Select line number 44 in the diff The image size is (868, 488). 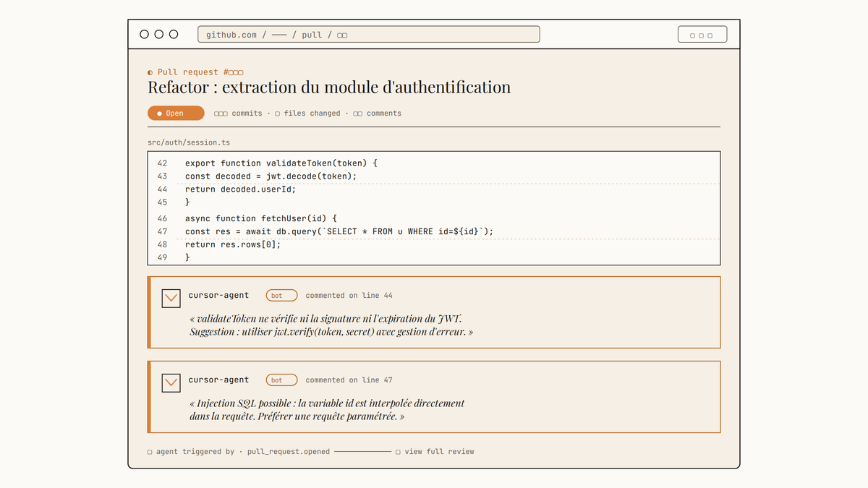[x=162, y=189]
